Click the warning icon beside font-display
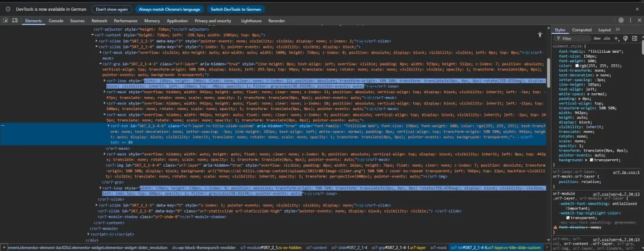Image resolution: width=644 pixels, height=251 pixels. coord(555,226)
